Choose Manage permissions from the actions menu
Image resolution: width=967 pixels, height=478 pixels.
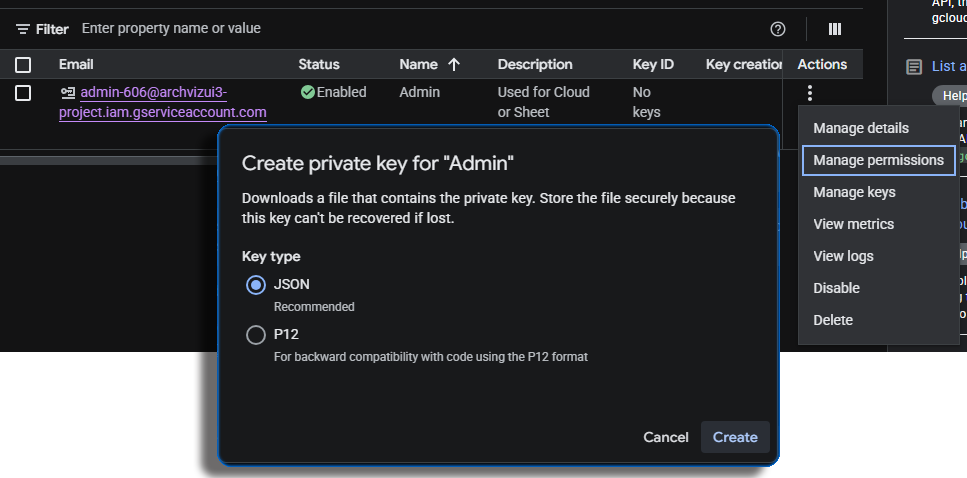878,160
